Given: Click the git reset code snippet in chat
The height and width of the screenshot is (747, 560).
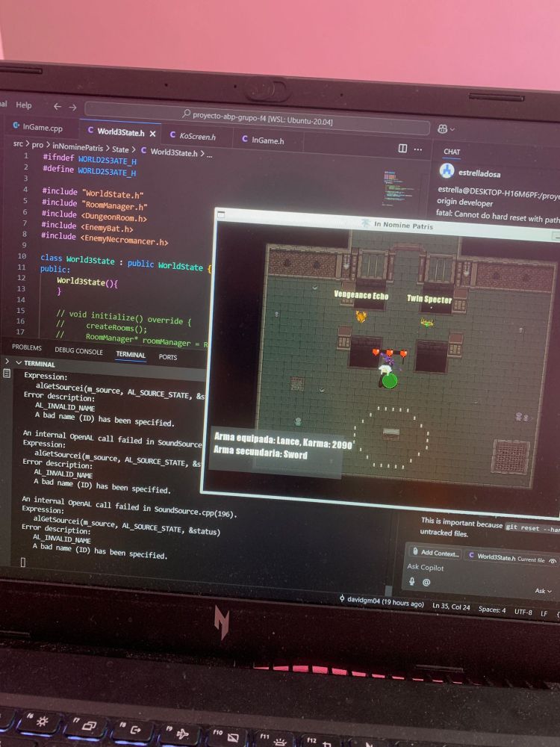Looking at the screenshot, I should point(532,528).
